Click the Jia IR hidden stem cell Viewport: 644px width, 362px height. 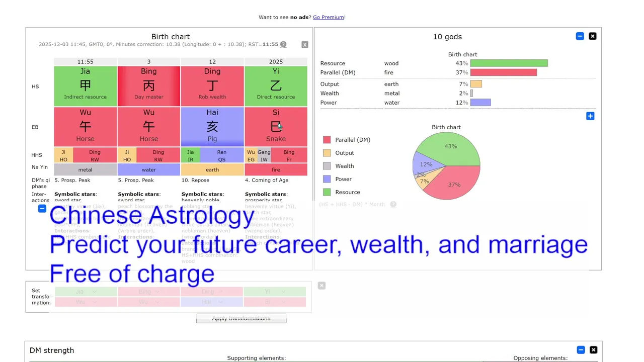pos(191,155)
